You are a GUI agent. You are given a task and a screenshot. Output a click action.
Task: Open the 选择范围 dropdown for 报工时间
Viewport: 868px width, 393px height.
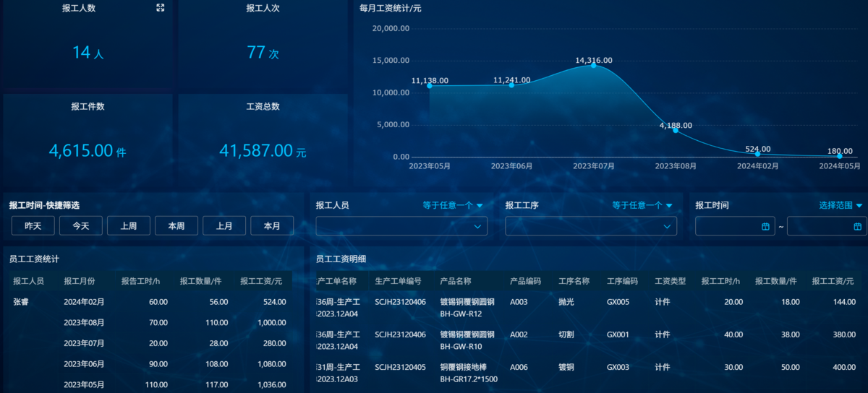pyautogui.click(x=841, y=206)
